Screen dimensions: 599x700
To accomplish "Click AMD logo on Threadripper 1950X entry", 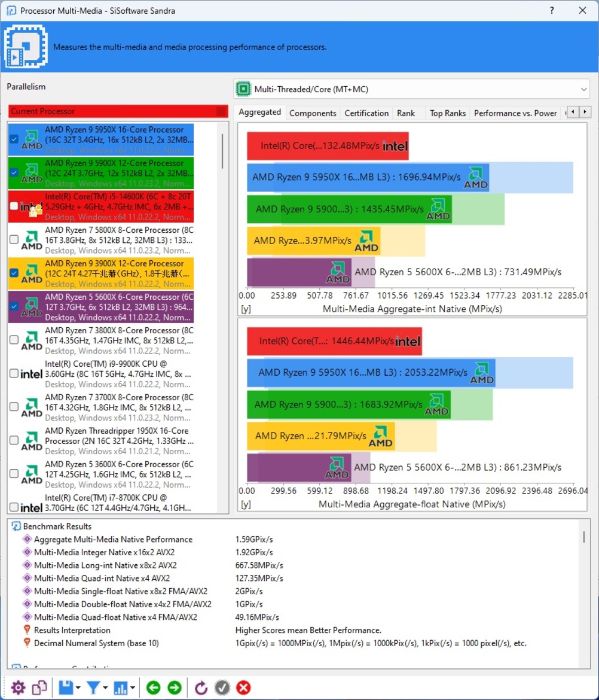I will tap(32, 441).
